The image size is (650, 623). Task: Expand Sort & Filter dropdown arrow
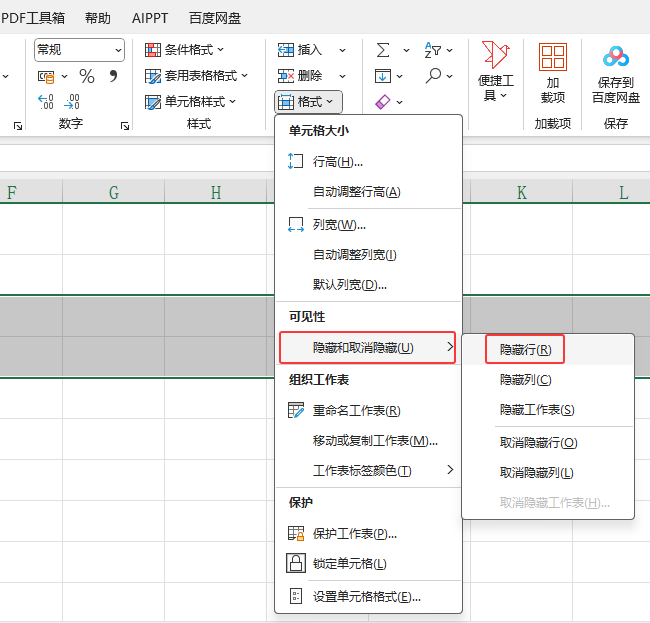(449, 51)
